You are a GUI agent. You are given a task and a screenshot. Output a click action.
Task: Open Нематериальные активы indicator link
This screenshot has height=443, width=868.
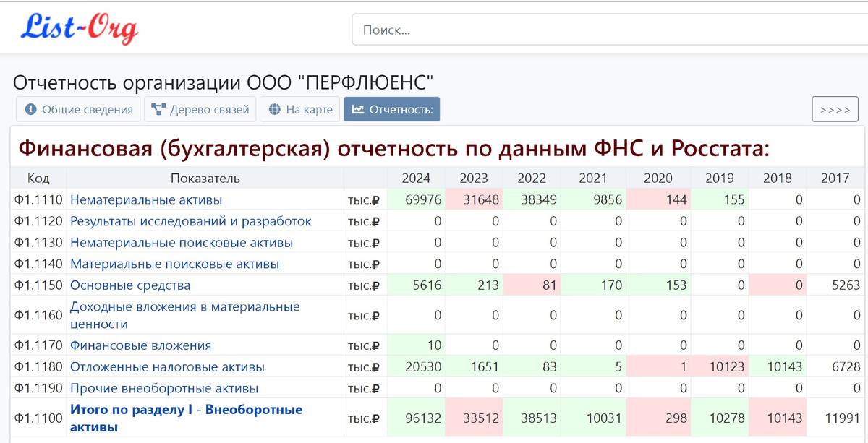coord(146,200)
